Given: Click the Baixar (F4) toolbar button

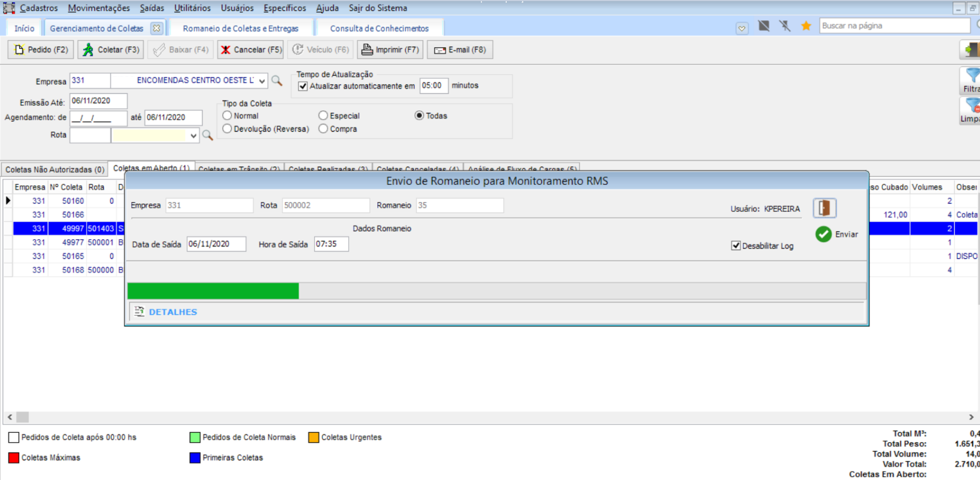Looking at the screenshot, I should (181, 50).
